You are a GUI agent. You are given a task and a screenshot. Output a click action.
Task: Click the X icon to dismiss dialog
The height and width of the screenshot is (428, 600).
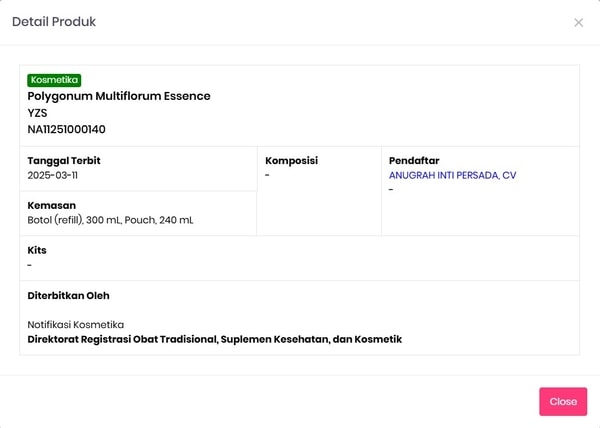(x=578, y=22)
